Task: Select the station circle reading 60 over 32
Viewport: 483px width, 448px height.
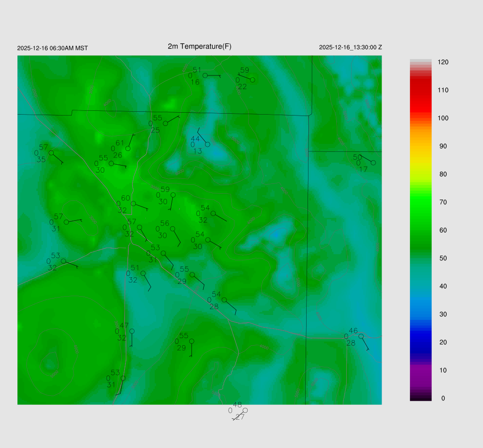Action: point(133,204)
